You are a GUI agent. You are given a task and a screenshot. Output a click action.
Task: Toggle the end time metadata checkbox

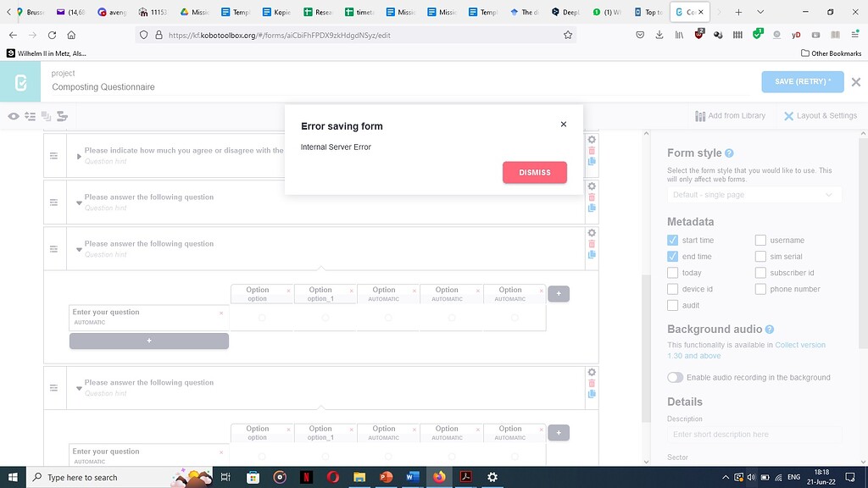[x=672, y=256]
